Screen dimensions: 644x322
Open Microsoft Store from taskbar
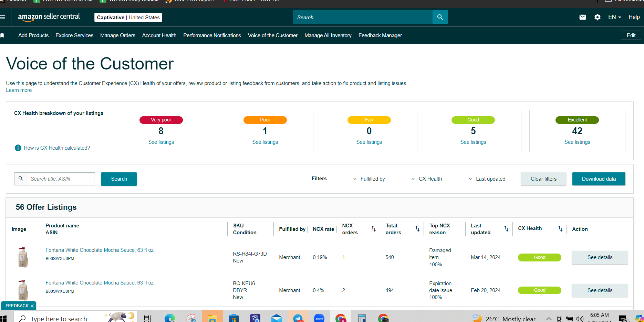point(234,318)
